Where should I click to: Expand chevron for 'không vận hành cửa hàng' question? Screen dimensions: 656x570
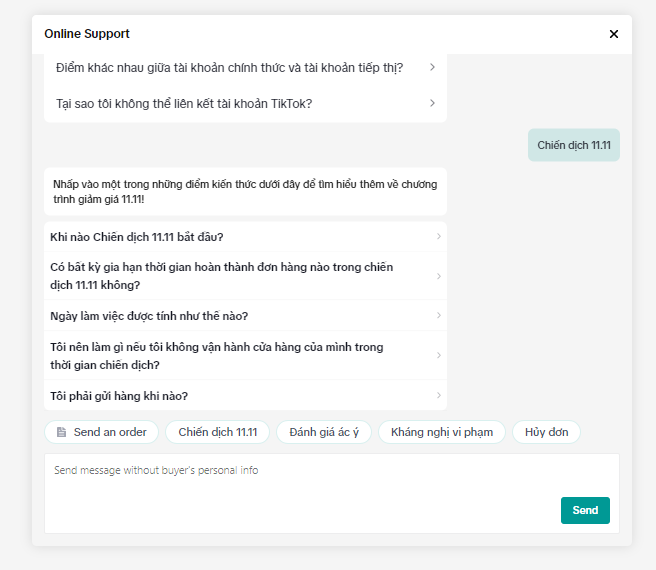tap(439, 356)
